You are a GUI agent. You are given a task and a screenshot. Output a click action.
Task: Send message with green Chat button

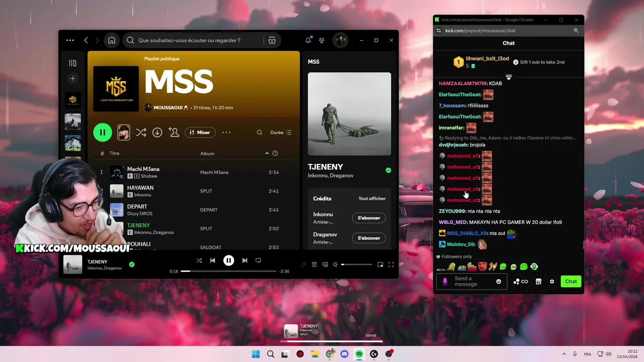coord(571,282)
